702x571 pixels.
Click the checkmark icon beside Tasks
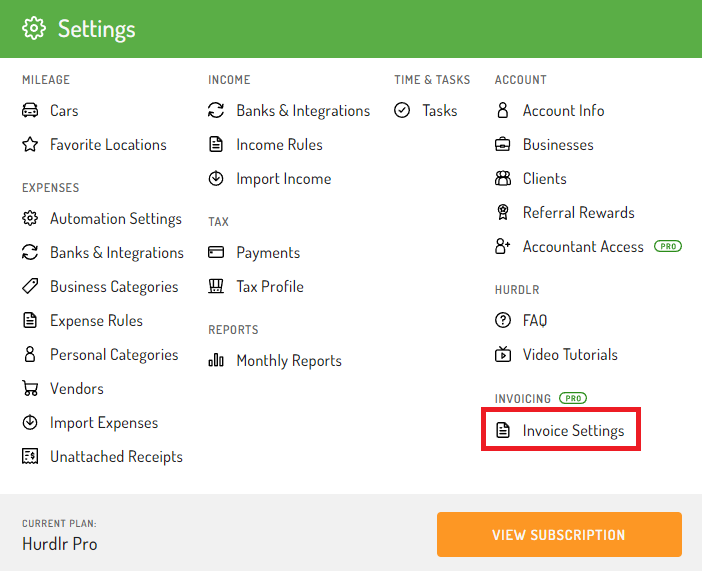[x=402, y=110]
